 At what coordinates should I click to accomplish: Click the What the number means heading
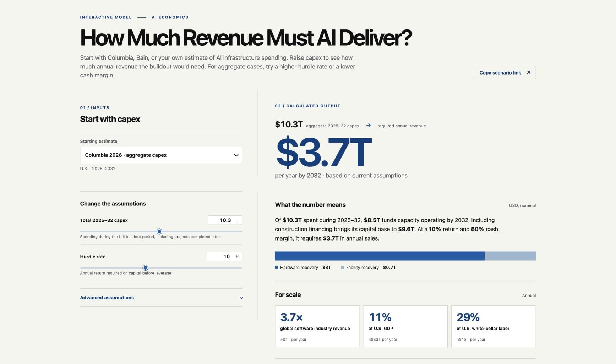310,205
